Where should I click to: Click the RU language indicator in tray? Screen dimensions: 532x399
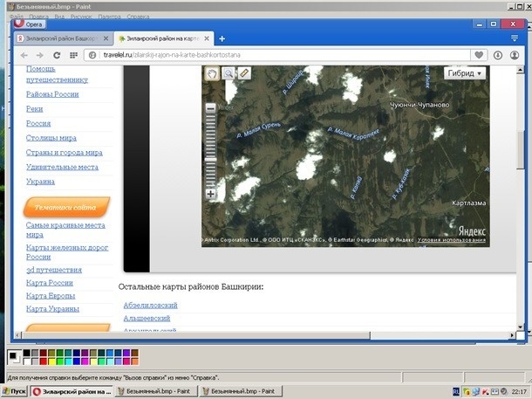(x=456, y=391)
